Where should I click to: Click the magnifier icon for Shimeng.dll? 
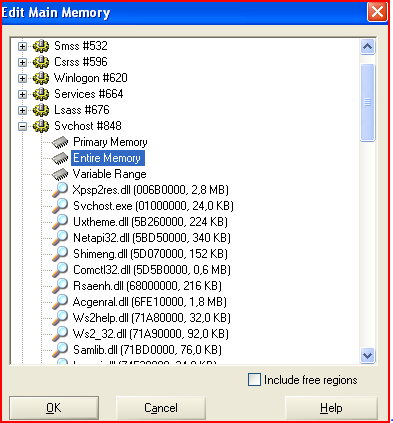point(60,254)
